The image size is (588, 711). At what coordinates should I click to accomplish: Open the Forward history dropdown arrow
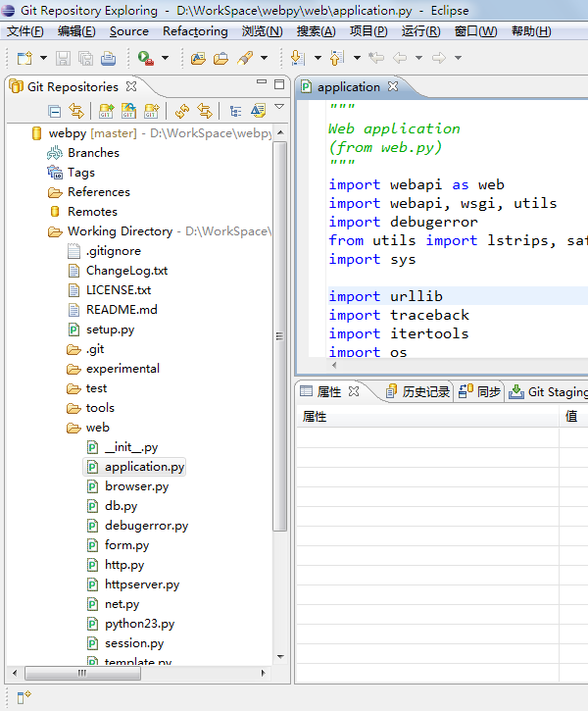pos(459,58)
